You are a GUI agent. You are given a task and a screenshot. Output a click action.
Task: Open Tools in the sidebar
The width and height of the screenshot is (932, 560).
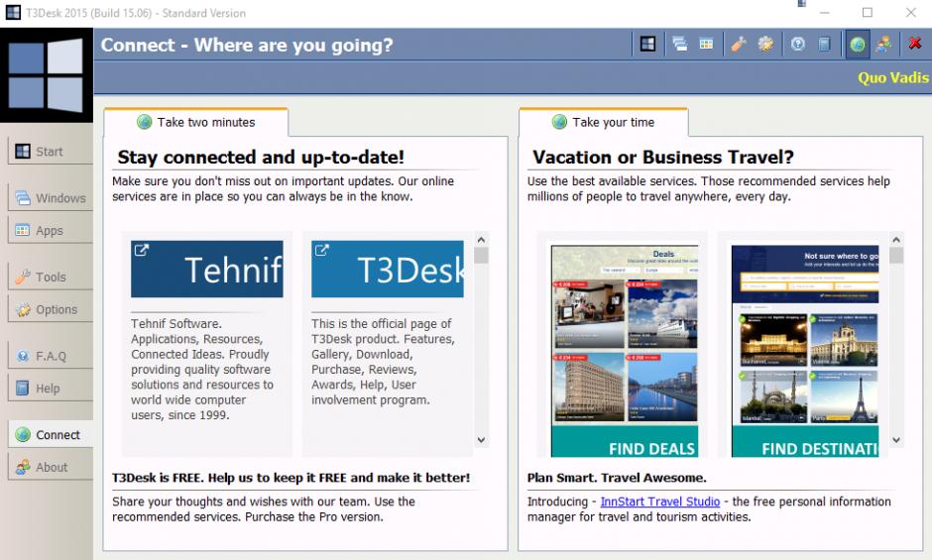[x=52, y=278]
